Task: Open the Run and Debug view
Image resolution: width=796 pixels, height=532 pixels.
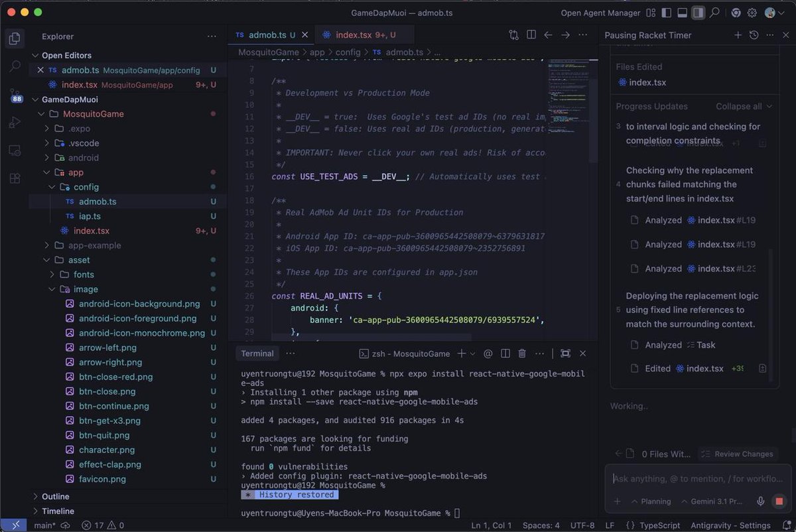Action: point(14,122)
